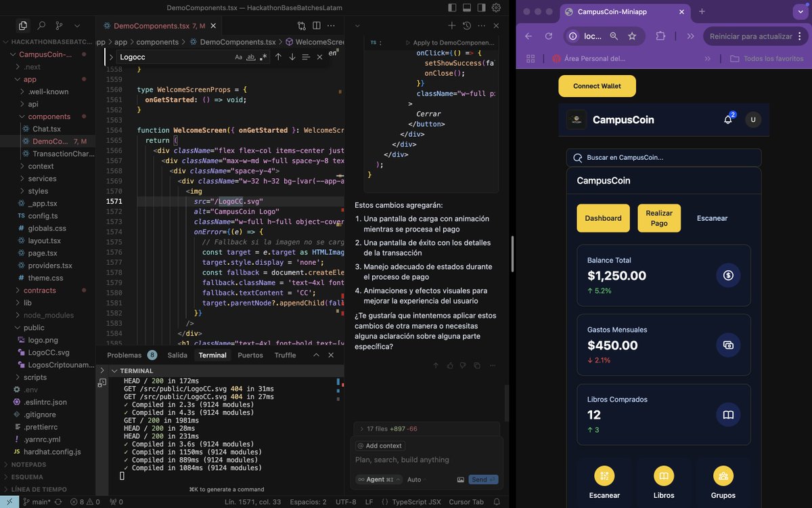The image size is (812, 508).
Task: Start a new chat in AI panel
Action: (x=452, y=26)
